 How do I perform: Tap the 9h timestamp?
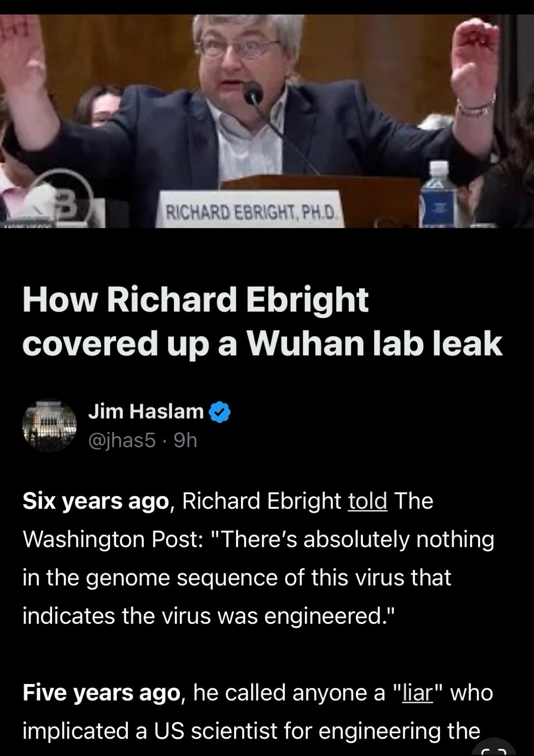pyautogui.click(x=185, y=440)
